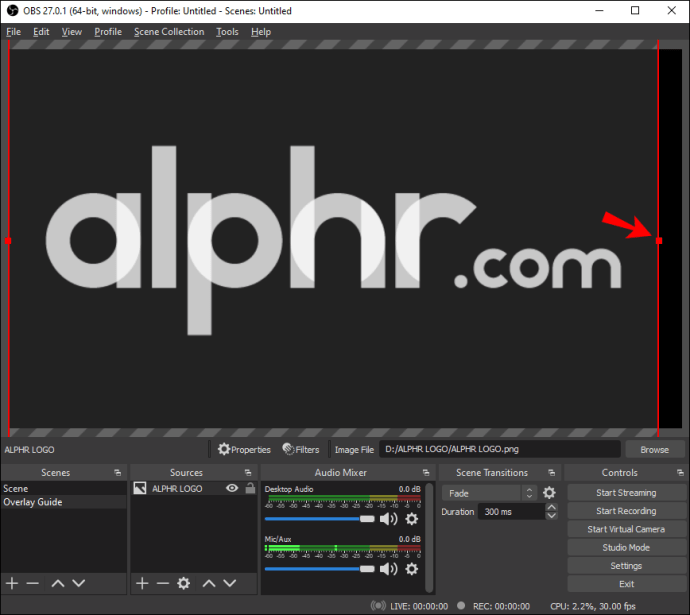Toggle lock on ALPHR LOGO source

[x=250, y=488]
